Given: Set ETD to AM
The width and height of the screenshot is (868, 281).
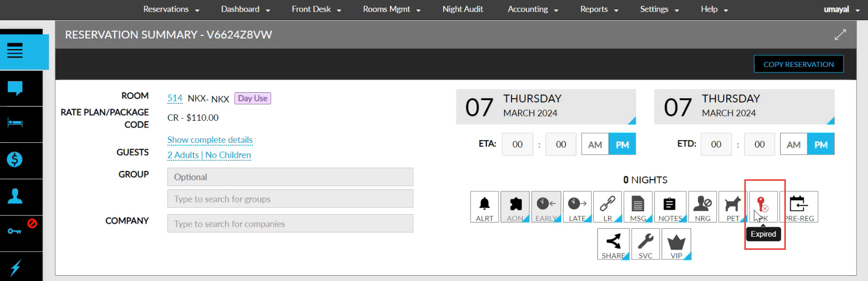Looking at the screenshot, I should click(793, 144).
